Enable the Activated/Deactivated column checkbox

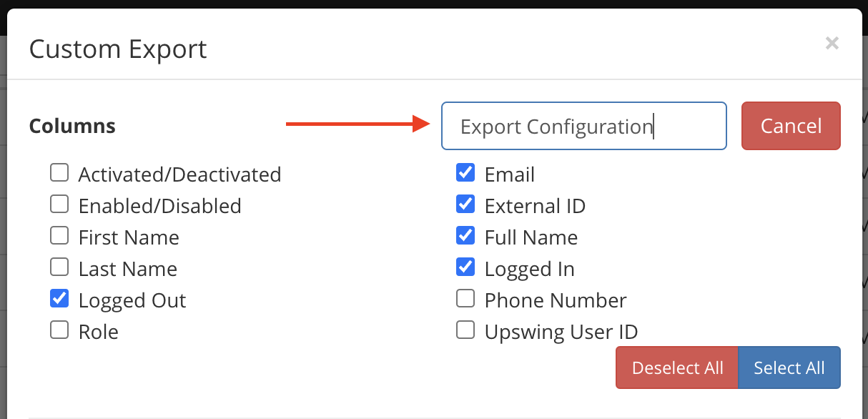click(59, 172)
